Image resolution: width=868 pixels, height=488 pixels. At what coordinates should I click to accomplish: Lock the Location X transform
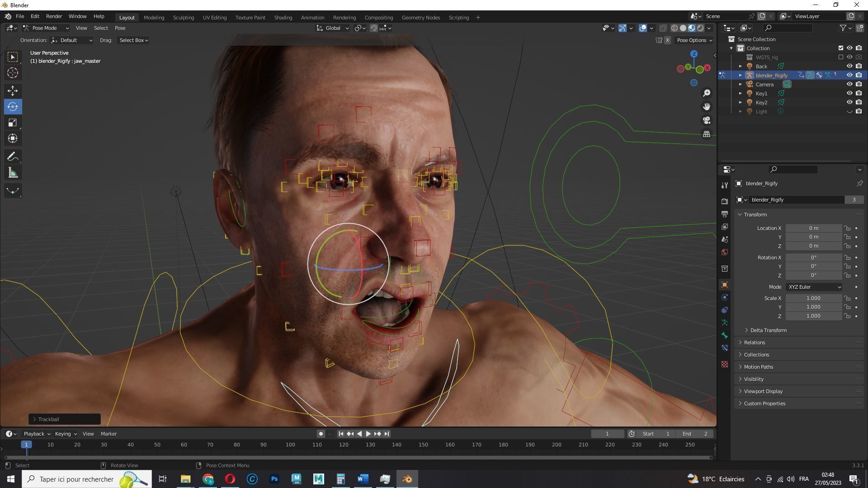tap(847, 228)
